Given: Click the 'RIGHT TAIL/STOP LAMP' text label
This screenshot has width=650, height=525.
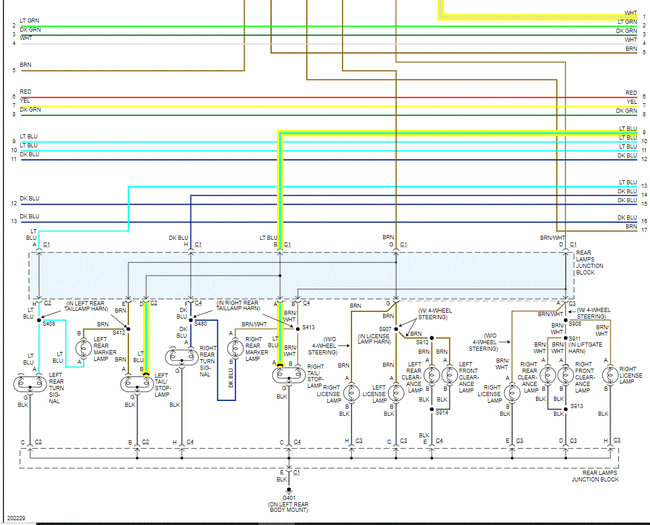Looking at the screenshot, I should 316,376.
